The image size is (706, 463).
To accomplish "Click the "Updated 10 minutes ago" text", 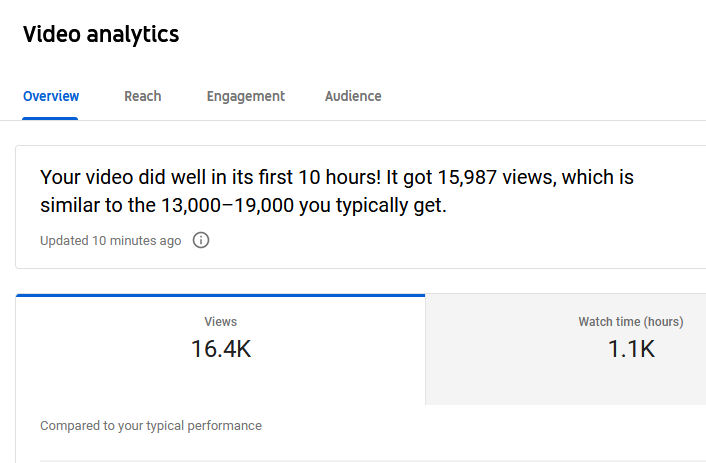I will tap(111, 241).
